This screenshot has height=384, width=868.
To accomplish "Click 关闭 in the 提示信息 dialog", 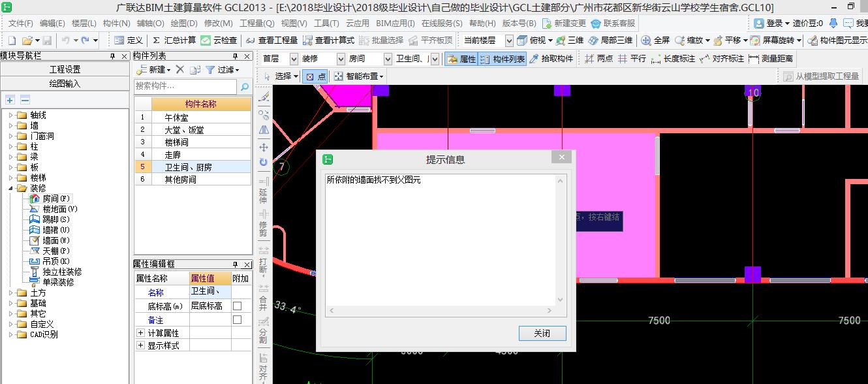I will click(x=542, y=333).
